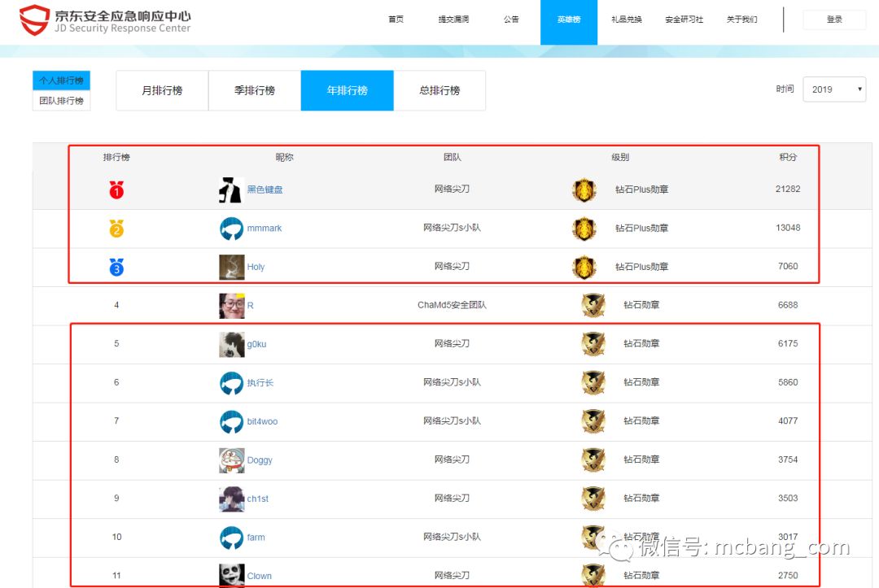Click the score 6688
The height and width of the screenshot is (588, 879).
pyautogui.click(x=788, y=305)
